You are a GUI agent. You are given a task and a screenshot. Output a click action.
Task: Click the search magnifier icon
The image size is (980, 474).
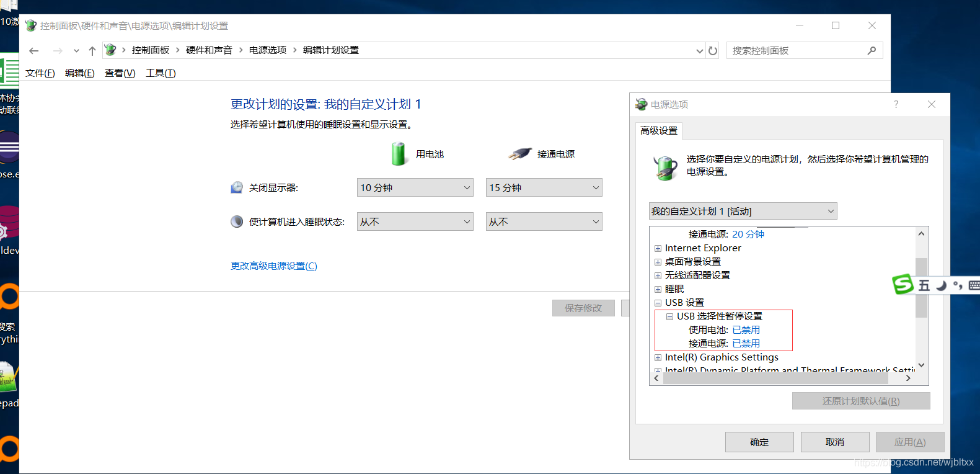pos(872,51)
